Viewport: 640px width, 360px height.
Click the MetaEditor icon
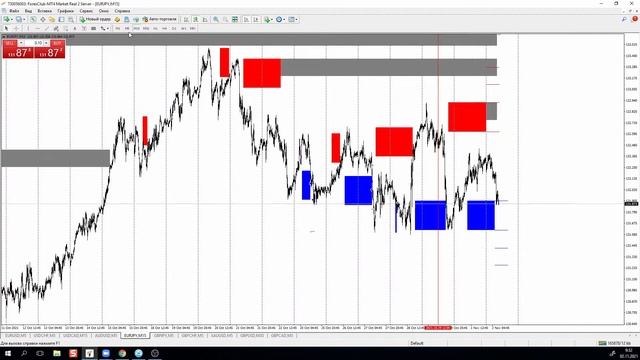pyautogui.click(x=117, y=19)
